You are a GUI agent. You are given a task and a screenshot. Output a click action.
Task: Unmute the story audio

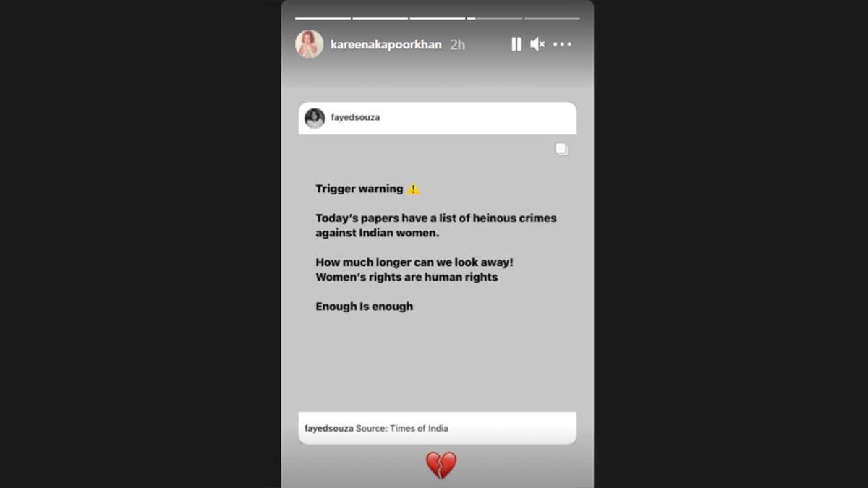click(x=537, y=44)
